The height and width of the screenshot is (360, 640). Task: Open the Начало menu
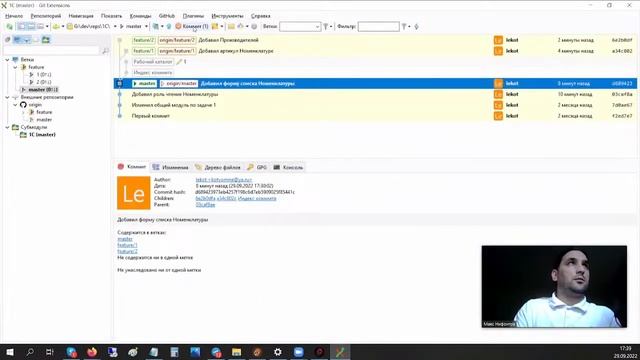pyautogui.click(x=14, y=16)
